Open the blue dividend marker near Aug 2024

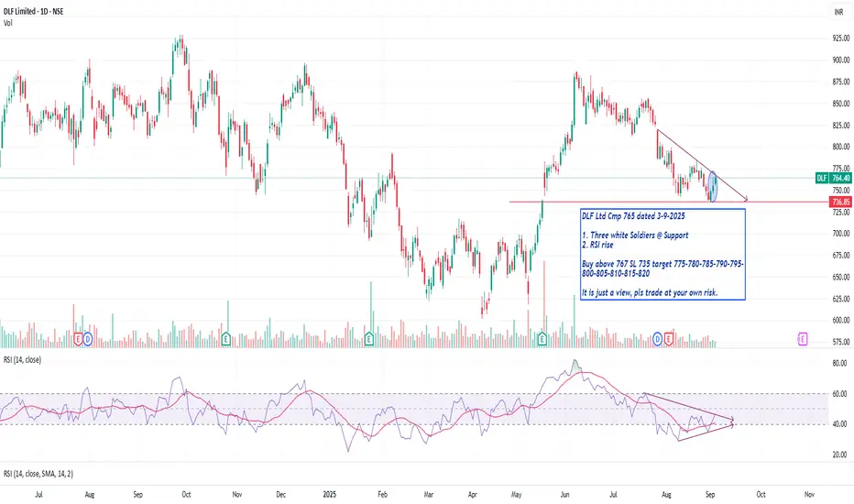88,339
